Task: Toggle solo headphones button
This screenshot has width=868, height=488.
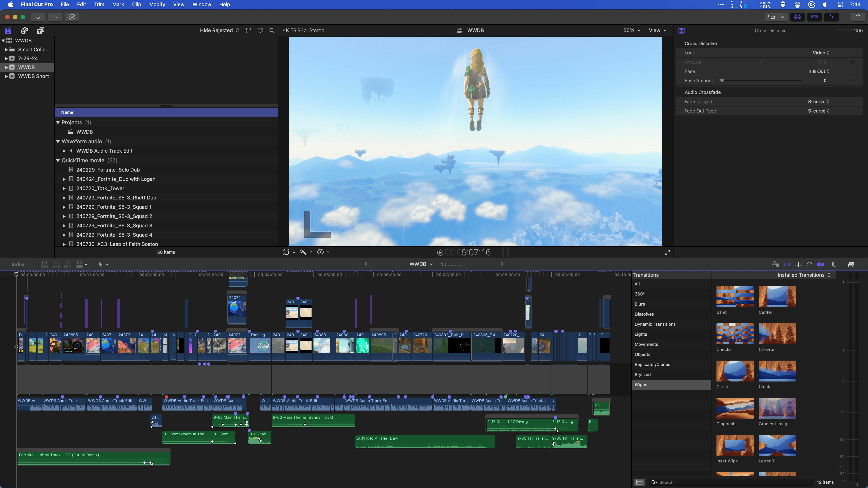Action: tap(809, 264)
